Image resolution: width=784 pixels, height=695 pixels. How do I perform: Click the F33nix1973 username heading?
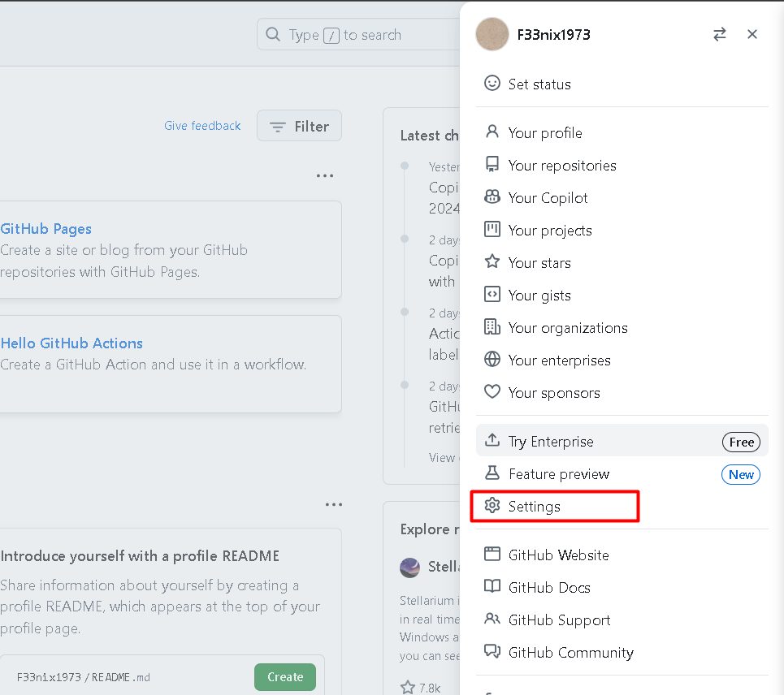(x=553, y=34)
